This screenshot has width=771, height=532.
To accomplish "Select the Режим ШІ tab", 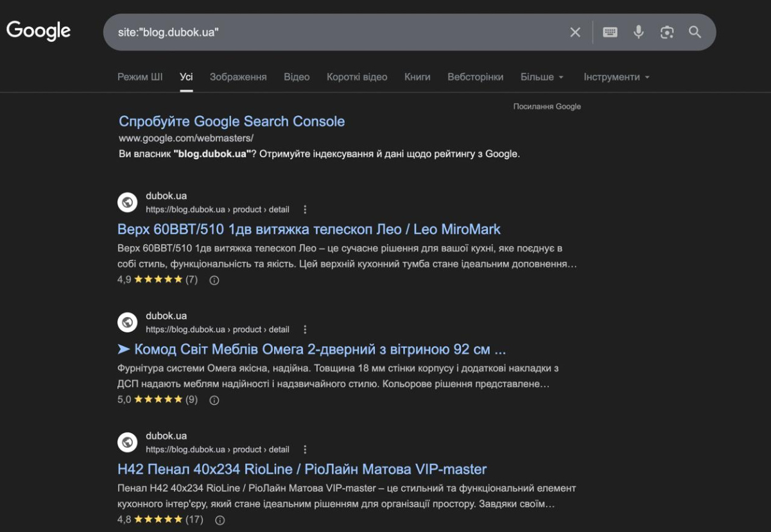I will click(140, 77).
